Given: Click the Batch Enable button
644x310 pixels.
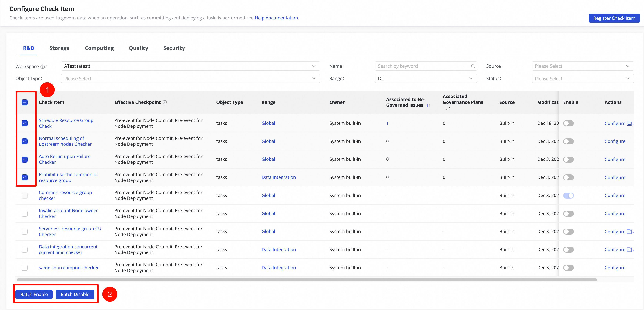Looking at the screenshot, I should (34, 294).
